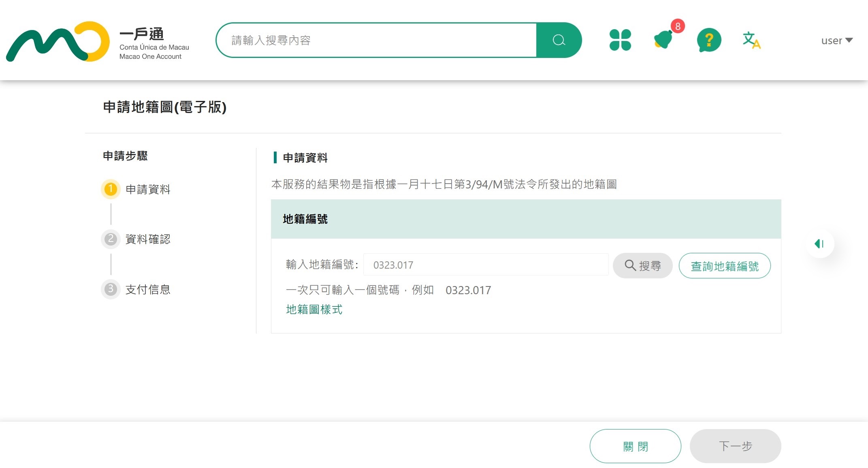Select step 3 支付信息 in sidebar
The width and height of the screenshot is (868, 468).
pos(147,289)
